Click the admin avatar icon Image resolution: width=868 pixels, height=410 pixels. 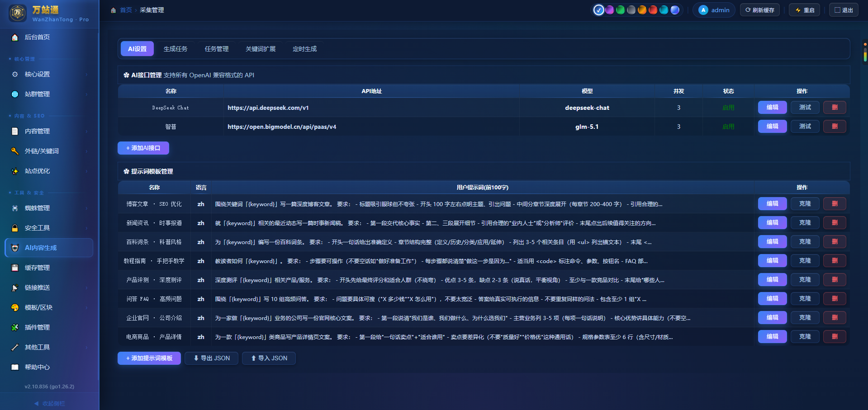[x=703, y=10]
